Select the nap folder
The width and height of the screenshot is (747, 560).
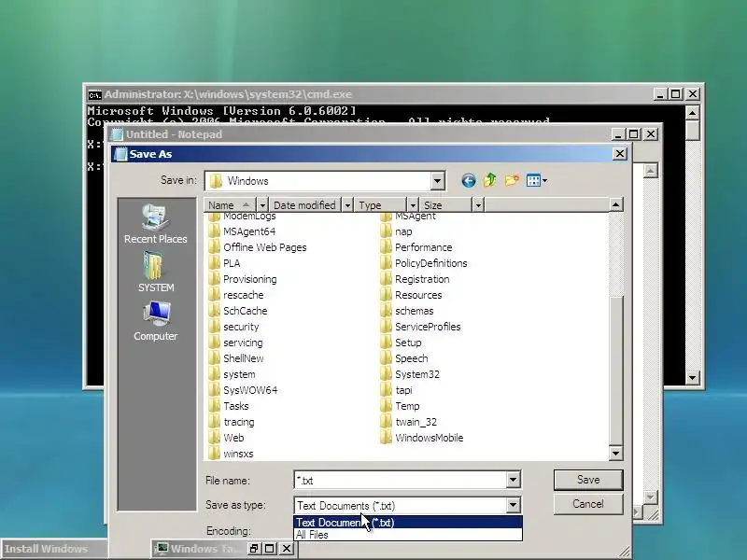pos(396,231)
